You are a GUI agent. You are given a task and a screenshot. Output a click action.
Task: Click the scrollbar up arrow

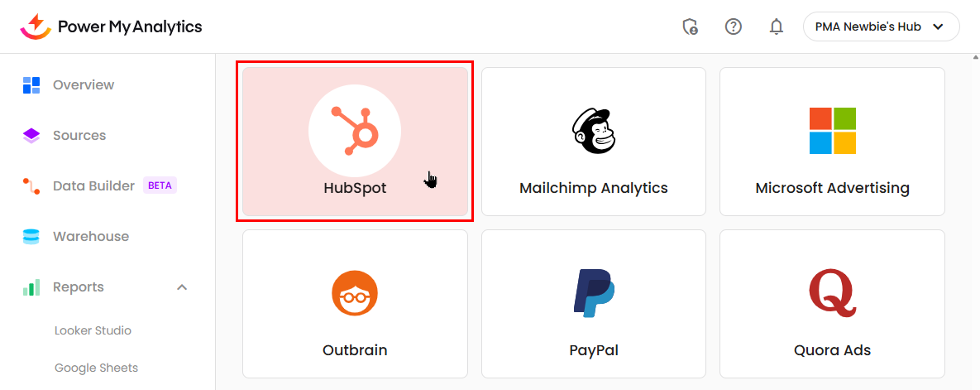[x=973, y=60]
